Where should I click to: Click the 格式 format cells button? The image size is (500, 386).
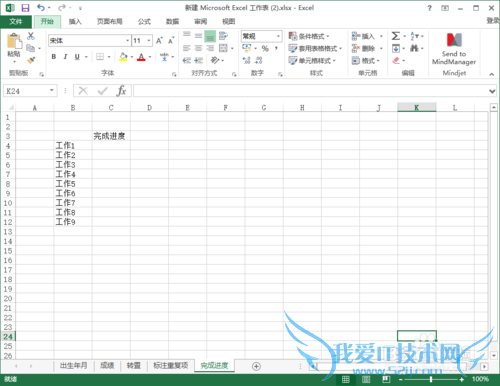coord(366,60)
